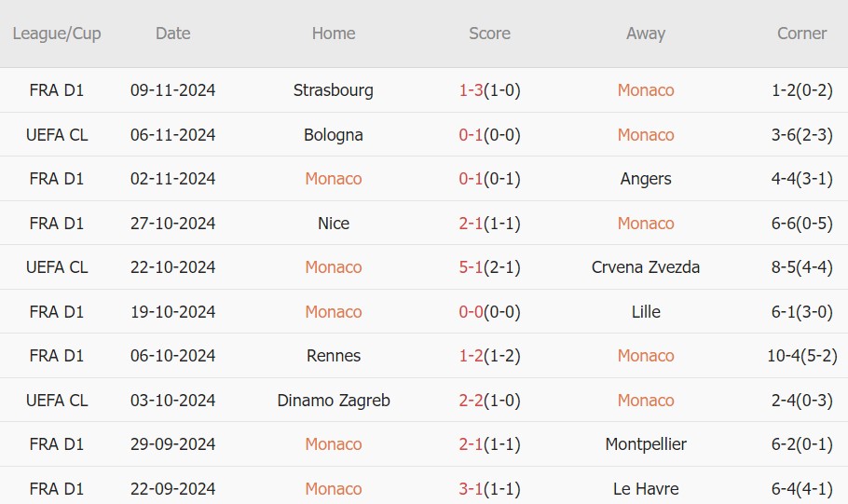Image resolution: width=848 pixels, height=504 pixels.
Task: Open the Strasbourg team link
Action: [334, 90]
